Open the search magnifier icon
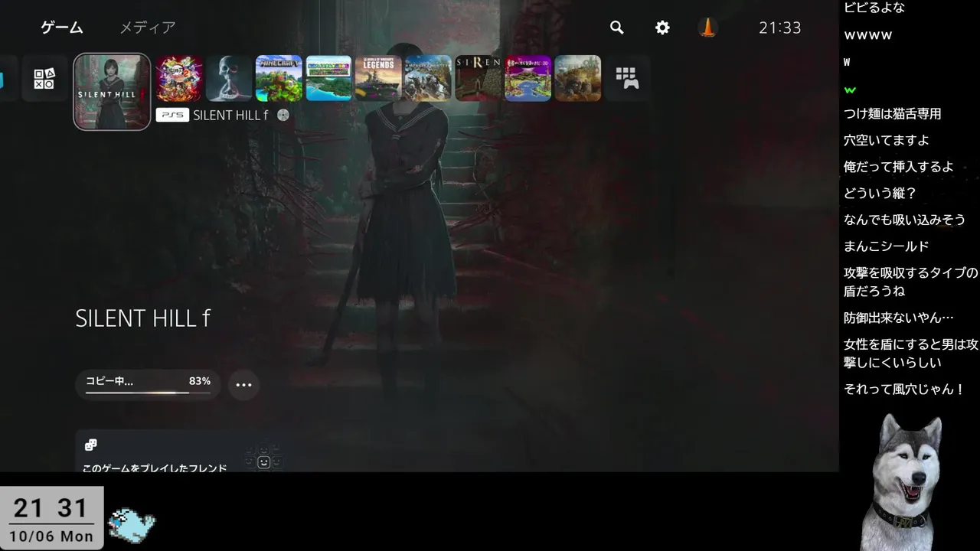 pyautogui.click(x=616, y=28)
